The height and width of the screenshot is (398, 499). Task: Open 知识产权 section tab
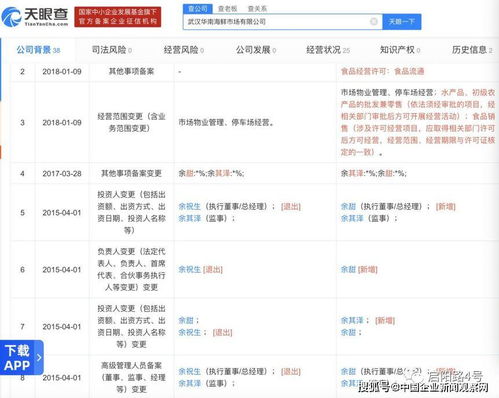[x=400, y=50]
